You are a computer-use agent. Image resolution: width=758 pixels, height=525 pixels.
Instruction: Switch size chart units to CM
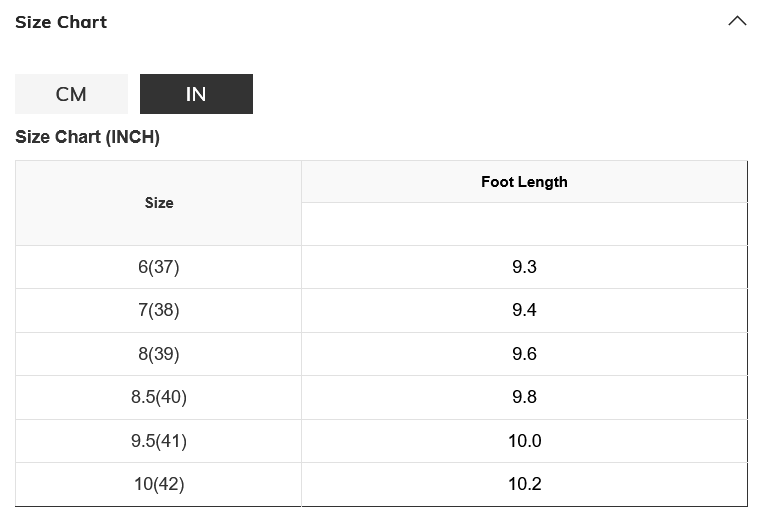71,94
